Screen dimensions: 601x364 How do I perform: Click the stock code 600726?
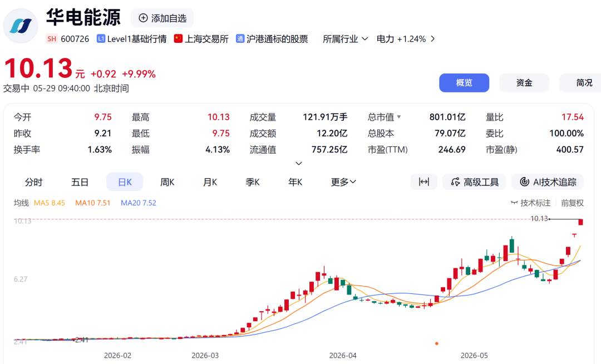click(x=75, y=39)
